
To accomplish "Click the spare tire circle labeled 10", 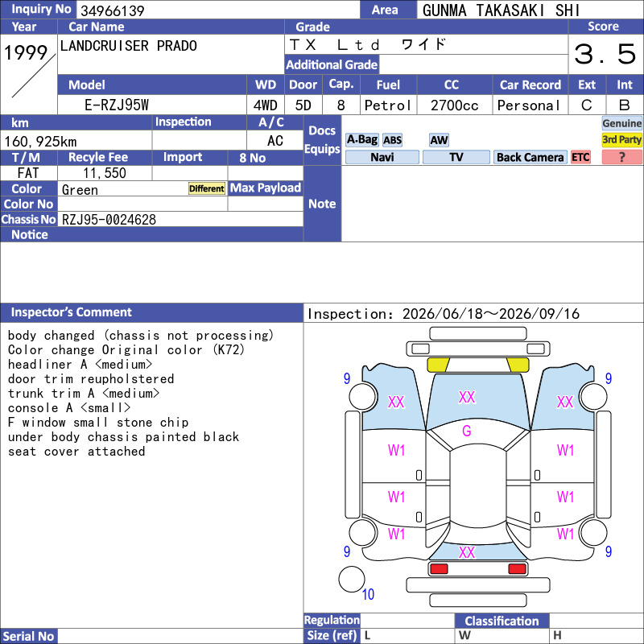I will point(352,579).
